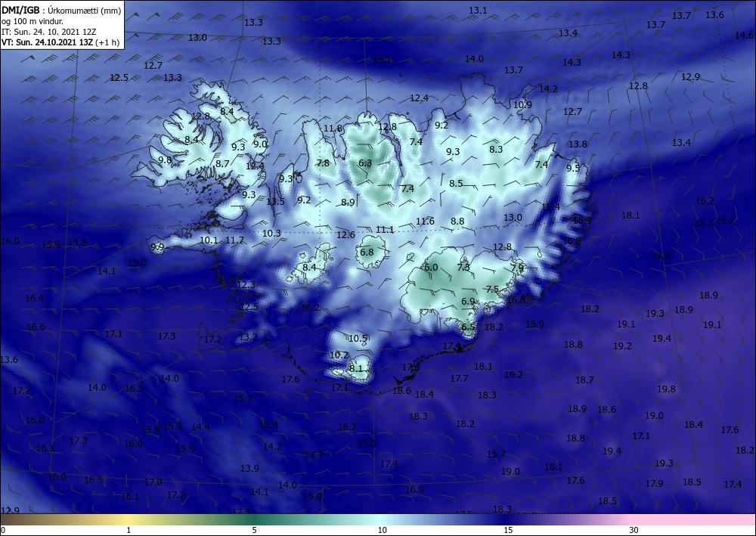Click the 7.5 value on the map
This screenshot has height=536, width=756.
pos(492,290)
